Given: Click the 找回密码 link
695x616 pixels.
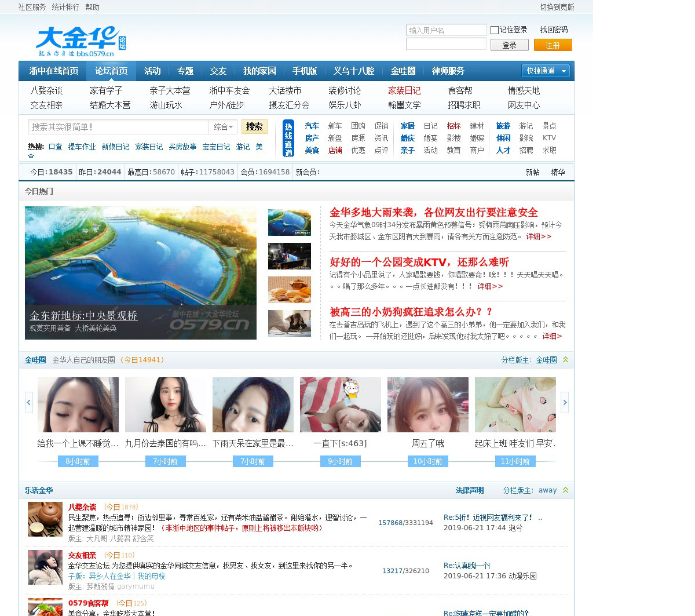Looking at the screenshot, I should [554, 30].
